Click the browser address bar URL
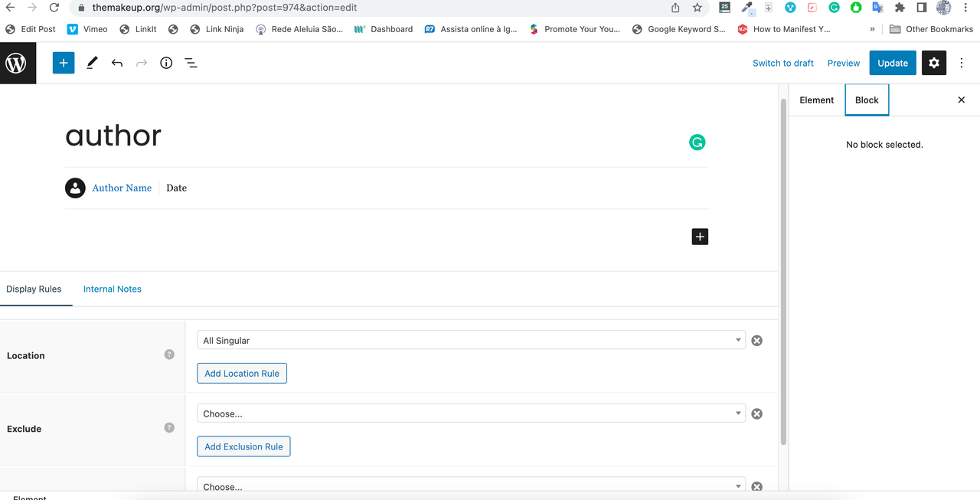The width and height of the screenshot is (980, 500). pyautogui.click(x=224, y=8)
